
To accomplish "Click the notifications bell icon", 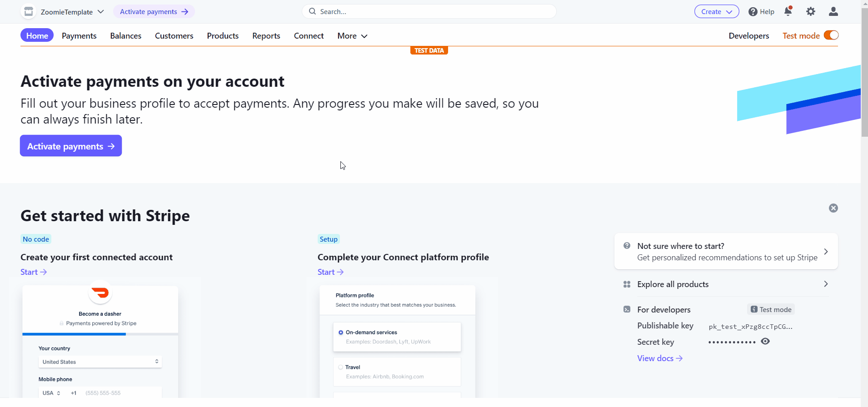I will tap(788, 11).
